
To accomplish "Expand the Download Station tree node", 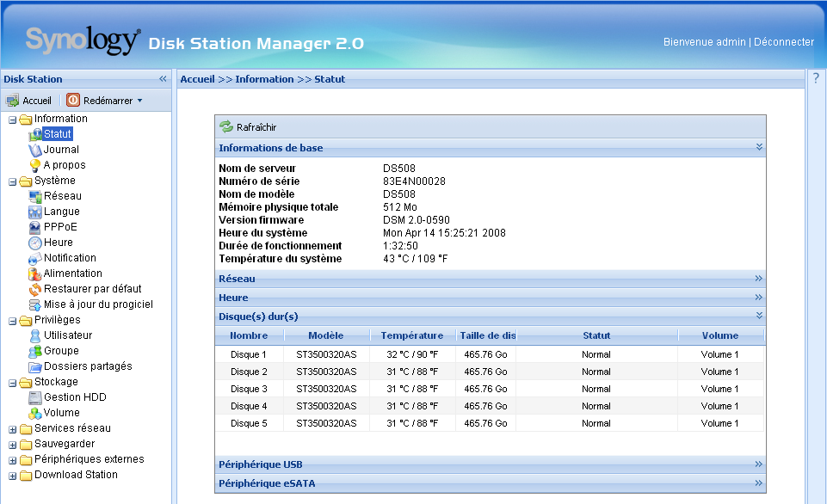I will coord(12,476).
